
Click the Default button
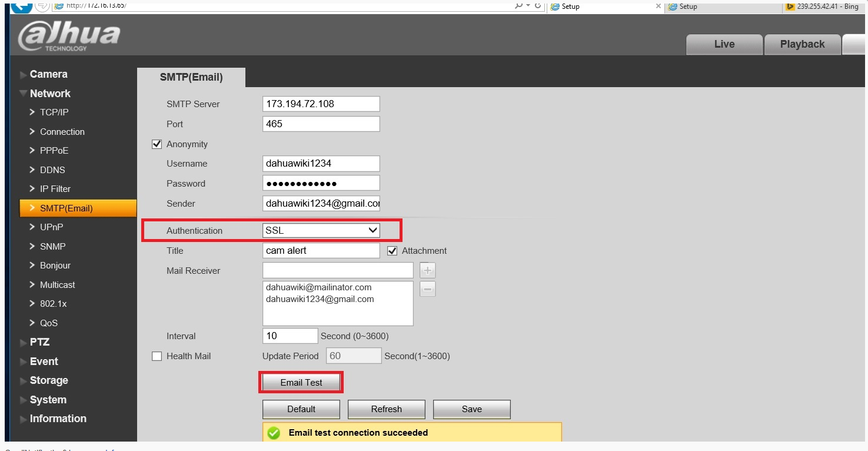(x=301, y=409)
